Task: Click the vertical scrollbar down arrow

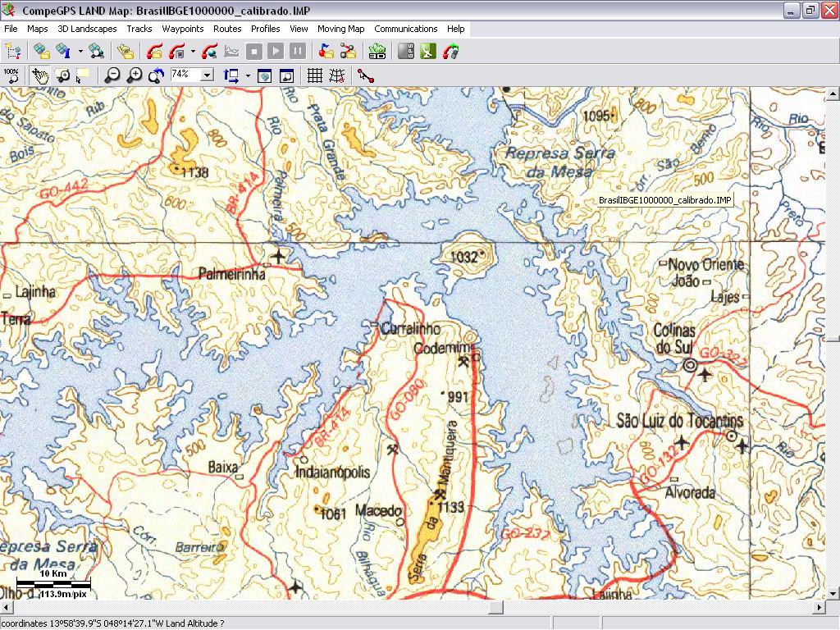Action: pyautogui.click(x=833, y=593)
